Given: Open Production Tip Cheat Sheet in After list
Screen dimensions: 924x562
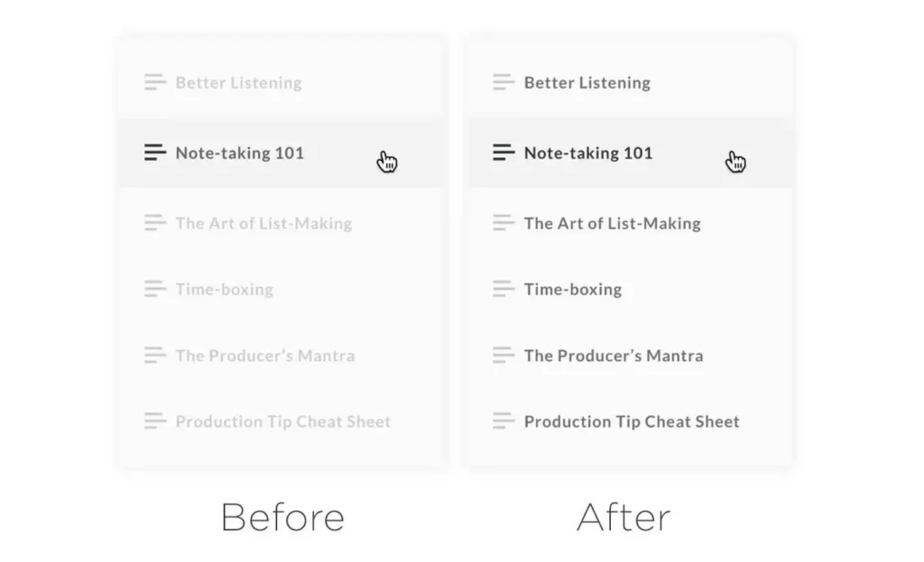Looking at the screenshot, I should click(631, 421).
